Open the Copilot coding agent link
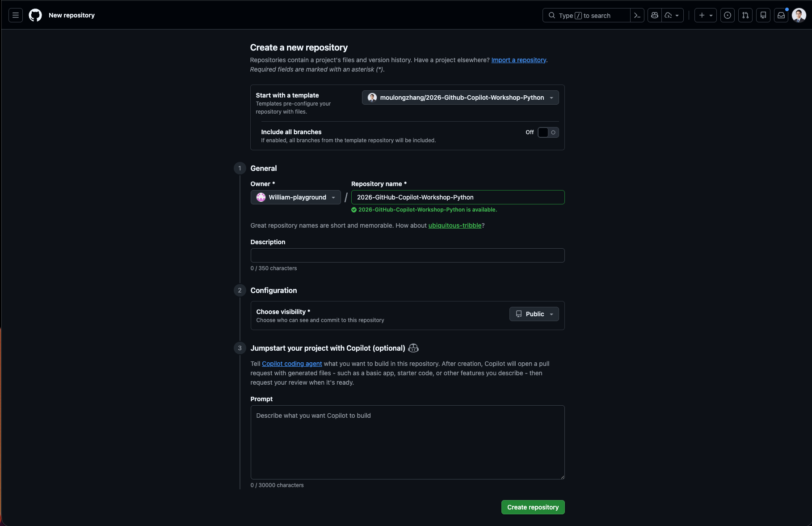Image resolution: width=812 pixels, height=526 pixels. 292,364
